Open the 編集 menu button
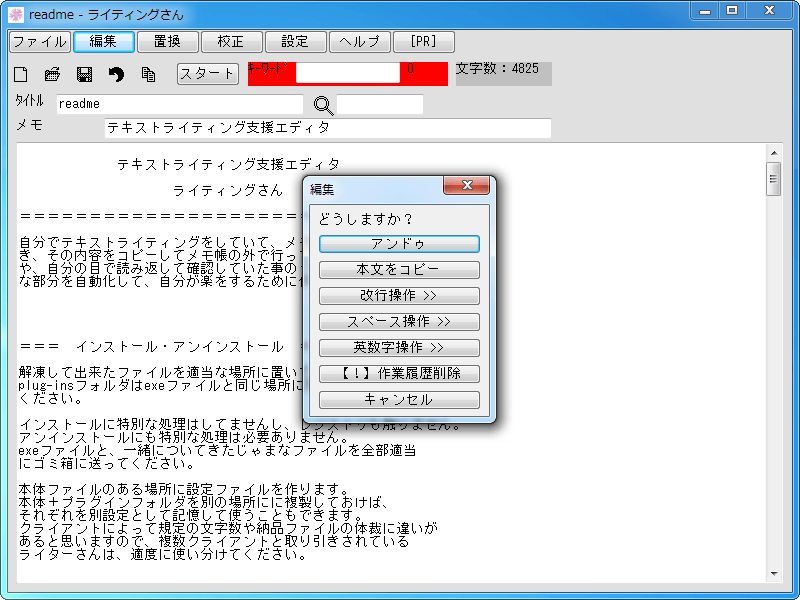The height and width of the screenshot is (600, 800). pos(104,42)
